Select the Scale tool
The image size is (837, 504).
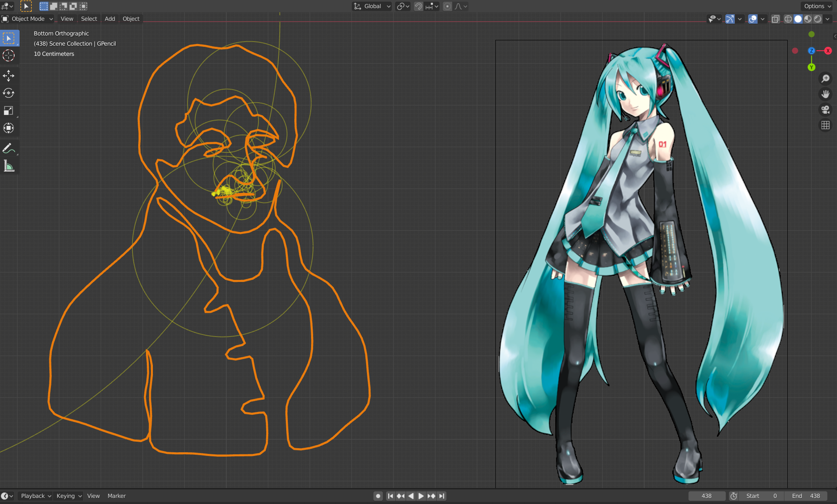click(x=9, y=111)
